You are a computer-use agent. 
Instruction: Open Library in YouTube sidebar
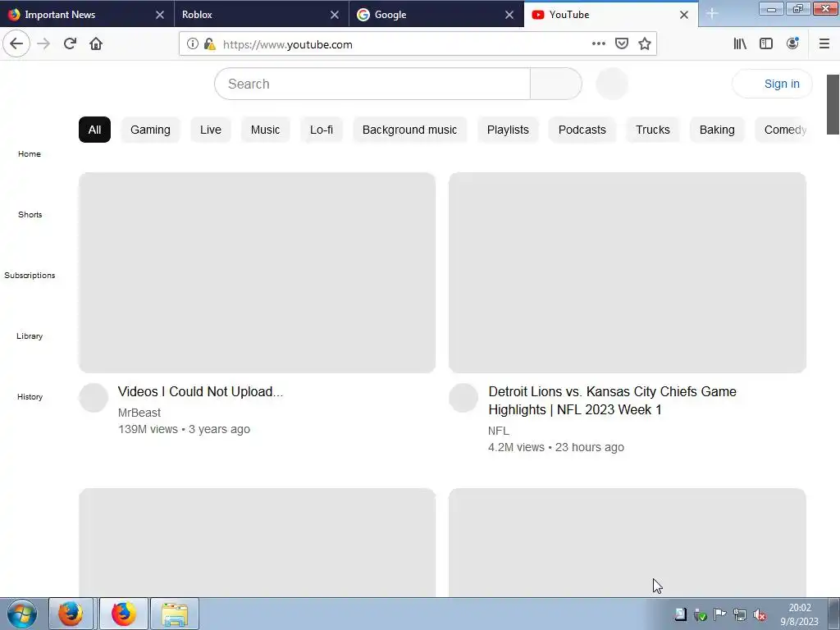click(x=30, y=336)
